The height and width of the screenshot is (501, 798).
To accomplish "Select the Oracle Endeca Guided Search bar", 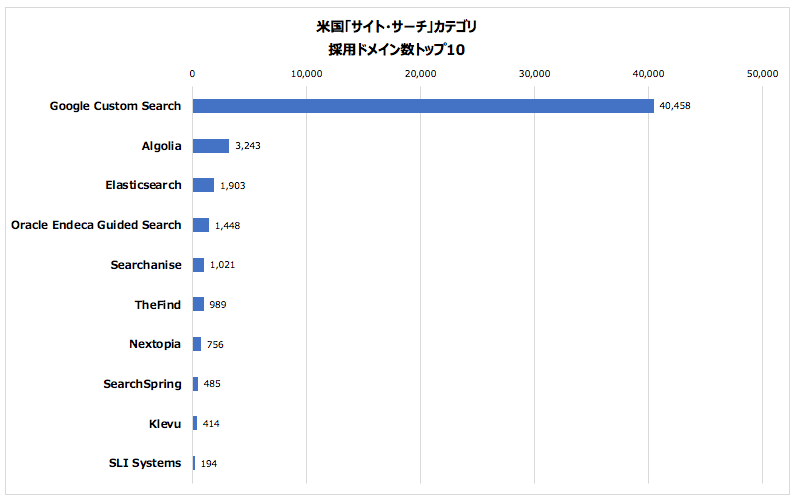I will tap(201, 225).
